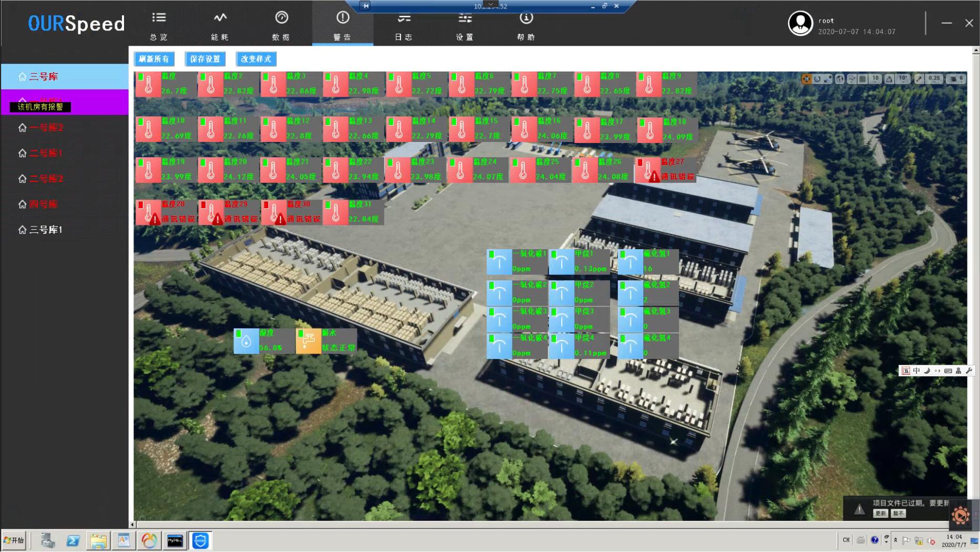
Task: Select the rotate gizmo in viewport toolbar
Action: (x=817, y=79)
